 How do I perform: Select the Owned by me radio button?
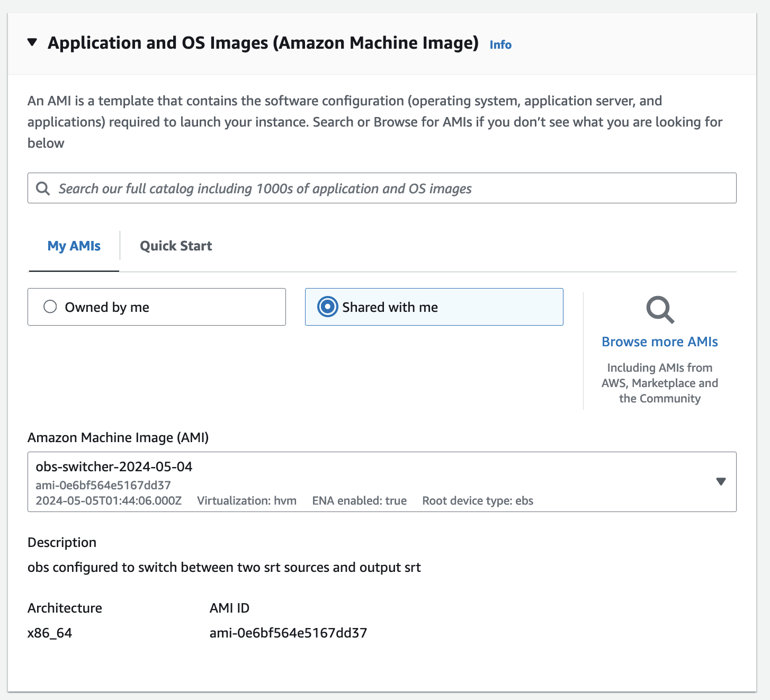coord(50,307)
